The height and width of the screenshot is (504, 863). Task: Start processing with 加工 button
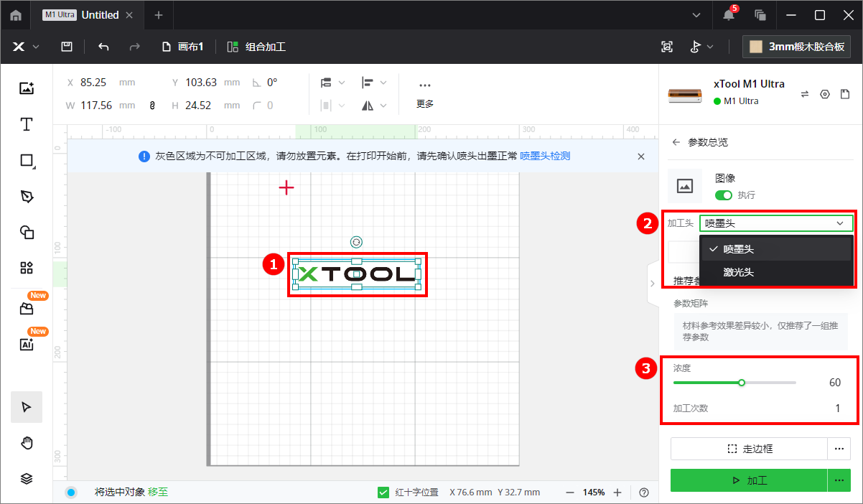(749, 480)
